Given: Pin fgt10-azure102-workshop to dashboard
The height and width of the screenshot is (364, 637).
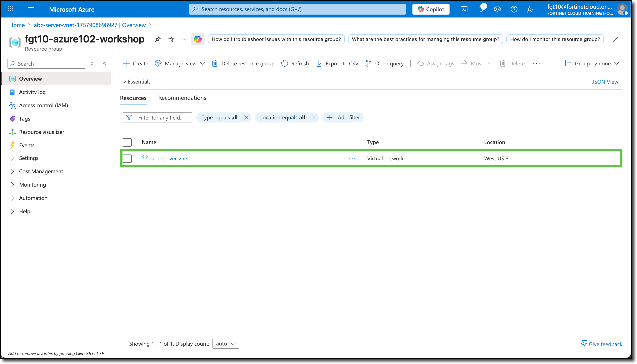Looking at the screenshot, I should (x=157, y=39).
